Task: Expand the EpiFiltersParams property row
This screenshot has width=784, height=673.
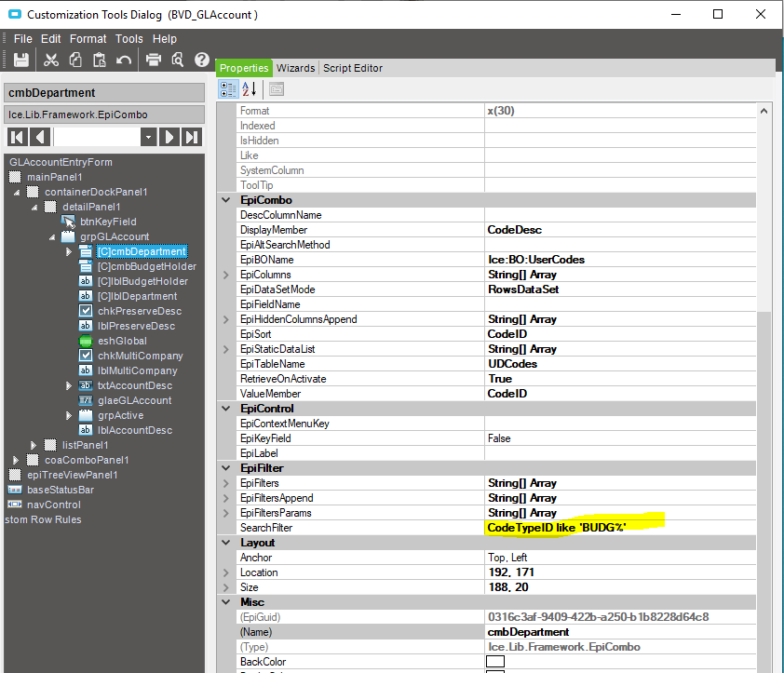Action: pyautogui.click(x=226, y=513)
